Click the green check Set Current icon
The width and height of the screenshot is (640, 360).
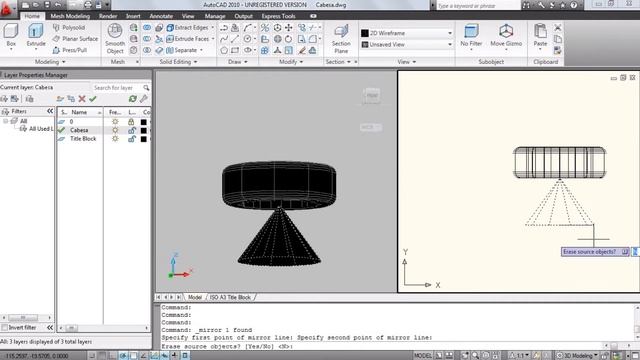[93, 99]
